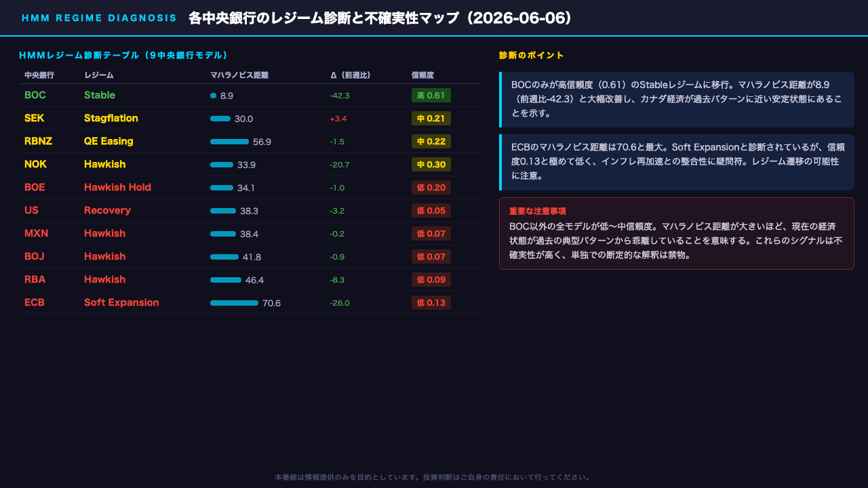
Task: Click the 低 0.13 confidence badge
Action: (x=431, y=303)
